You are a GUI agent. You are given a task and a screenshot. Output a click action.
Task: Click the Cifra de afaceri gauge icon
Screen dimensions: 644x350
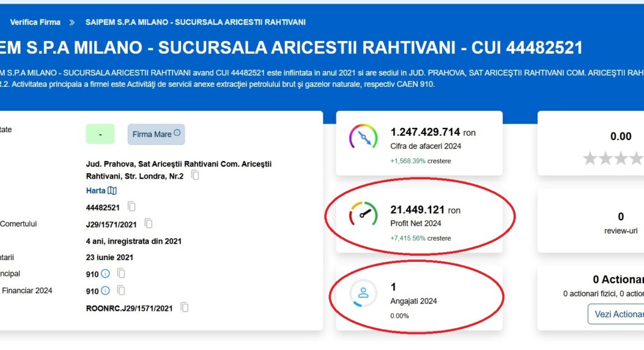363,137
